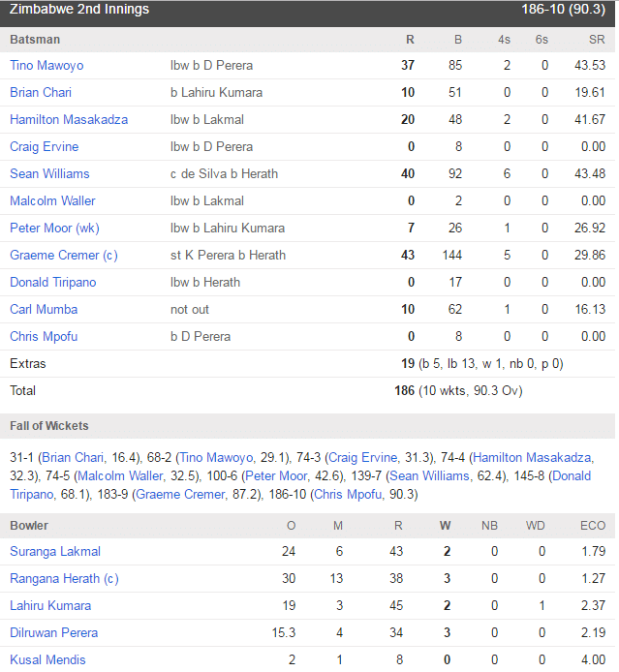Open Donald Tiripano's batting row link
This screenshot has width=619, height=672.
(x=53, y=282)
